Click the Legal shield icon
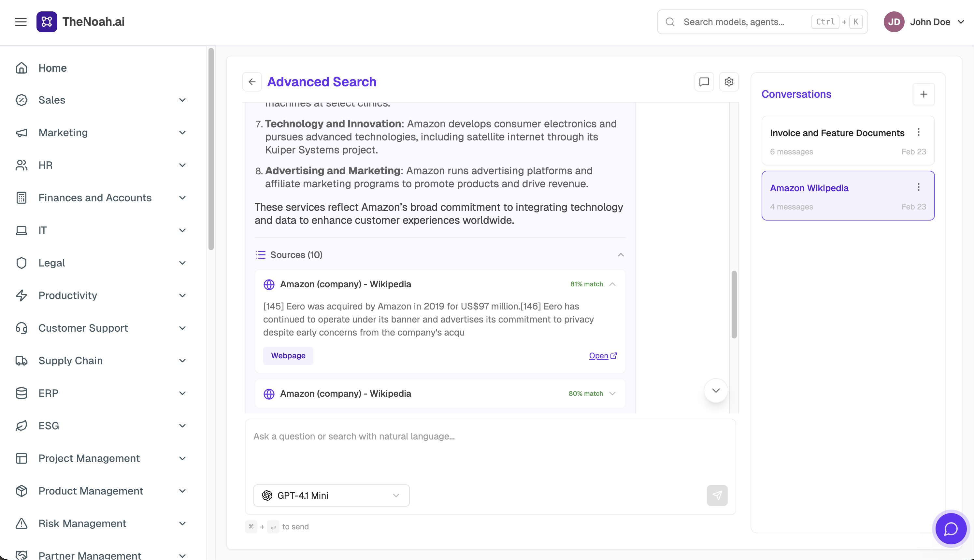The width and height of the screenshot is (974, 560). 21,263
